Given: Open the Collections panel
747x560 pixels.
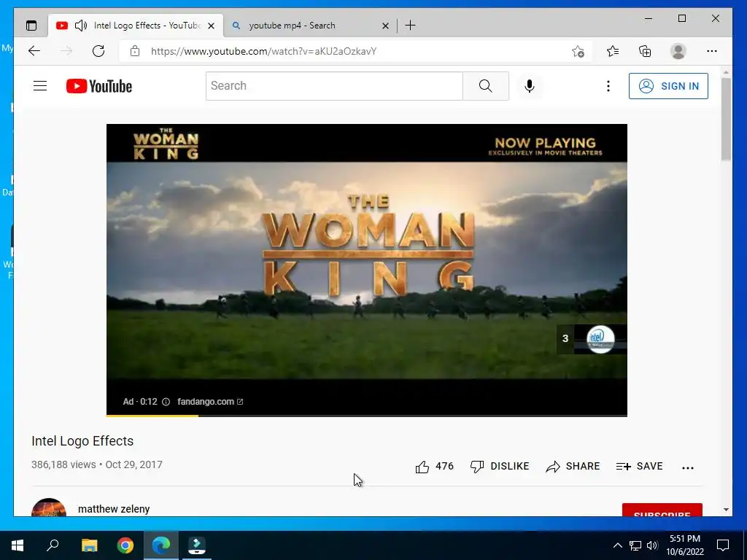Looking at the screenshot, I should (645, 51).
